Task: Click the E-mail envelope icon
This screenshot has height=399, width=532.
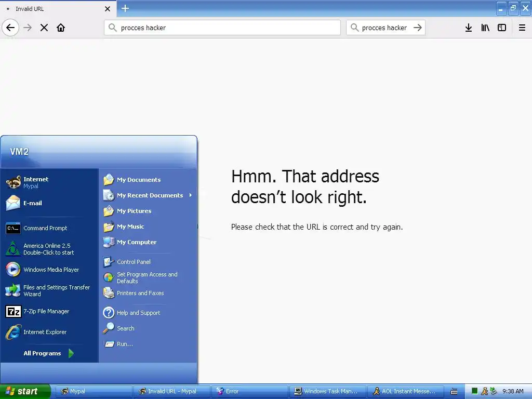Action: click(x=13, y=203)
